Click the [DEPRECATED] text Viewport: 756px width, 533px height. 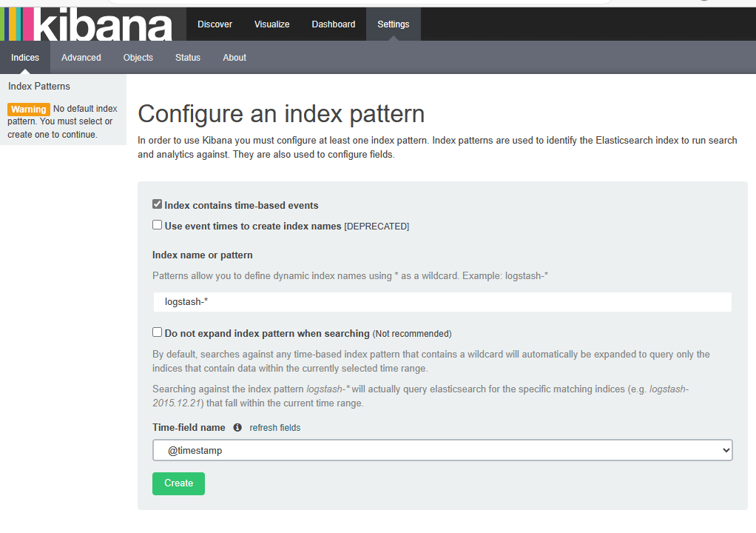click(377, 227)
